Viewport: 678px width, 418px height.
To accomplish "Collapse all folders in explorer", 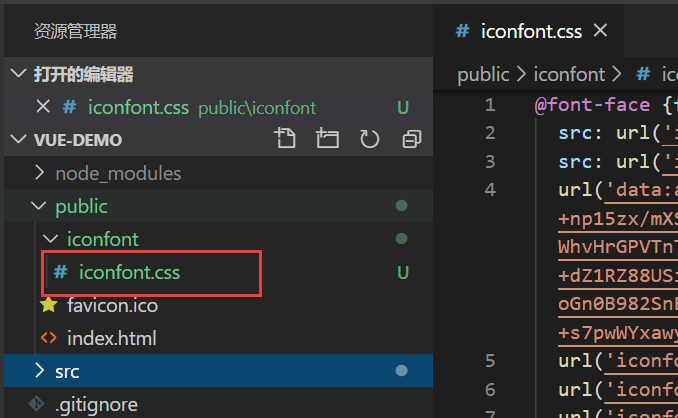I will [411, 140].
